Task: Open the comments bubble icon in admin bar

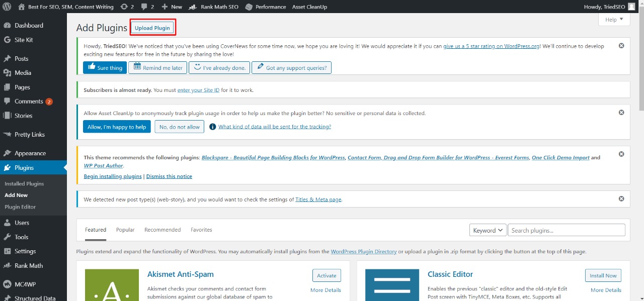Action: point(144,7)
